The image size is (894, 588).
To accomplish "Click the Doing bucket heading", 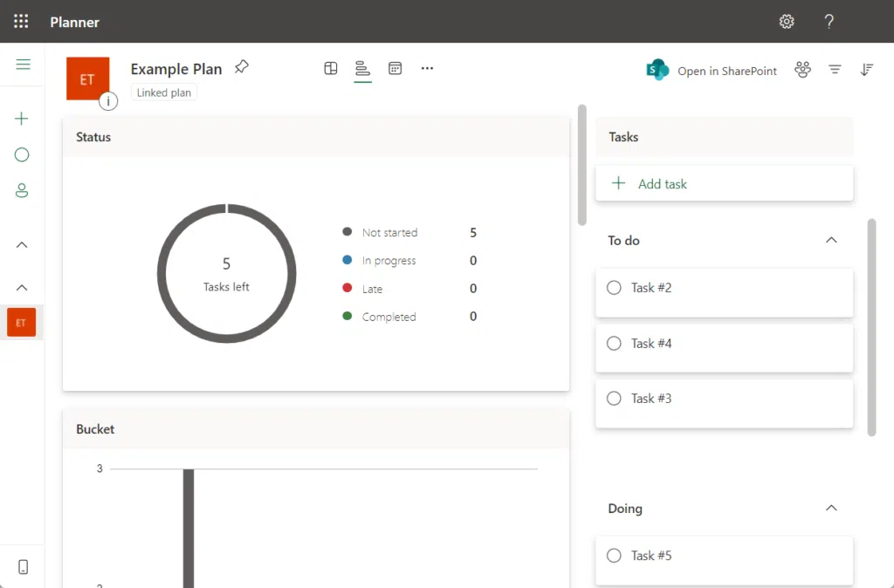I will point(625,509).
